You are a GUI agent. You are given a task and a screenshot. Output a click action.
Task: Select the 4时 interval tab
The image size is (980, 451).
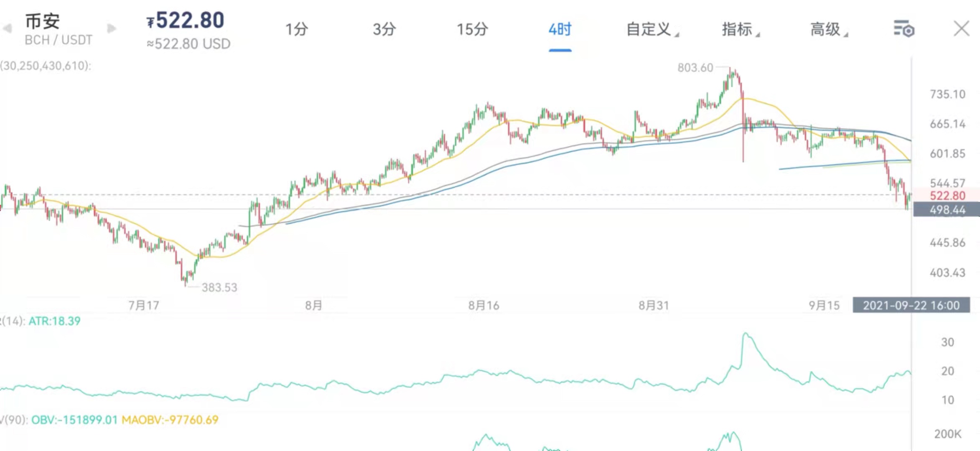[x=560, y=29]
